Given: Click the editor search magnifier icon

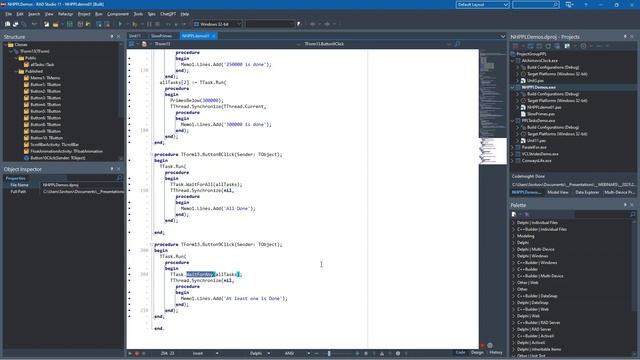Looking at the screenshot, I should [x=457, y=44].
